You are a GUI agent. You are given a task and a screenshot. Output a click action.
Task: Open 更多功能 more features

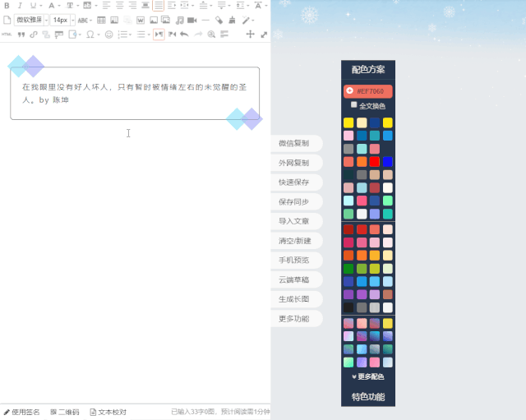[x=296, y=319]
